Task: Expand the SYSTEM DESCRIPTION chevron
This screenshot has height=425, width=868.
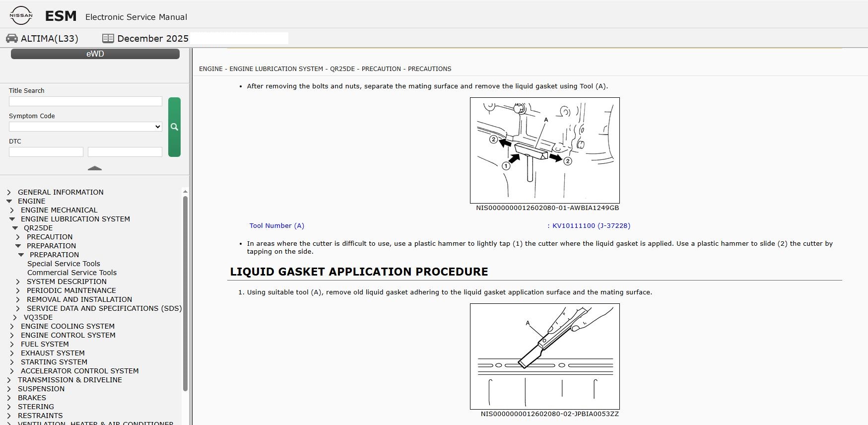Action: tap(18, 282)
